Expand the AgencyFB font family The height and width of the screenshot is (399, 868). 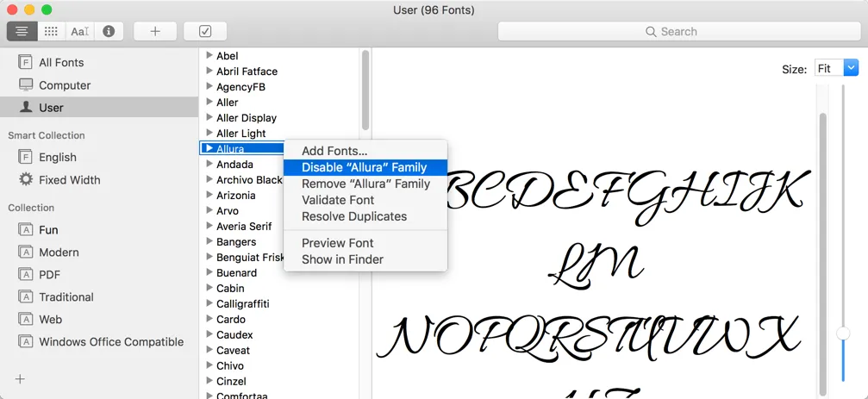209,86
